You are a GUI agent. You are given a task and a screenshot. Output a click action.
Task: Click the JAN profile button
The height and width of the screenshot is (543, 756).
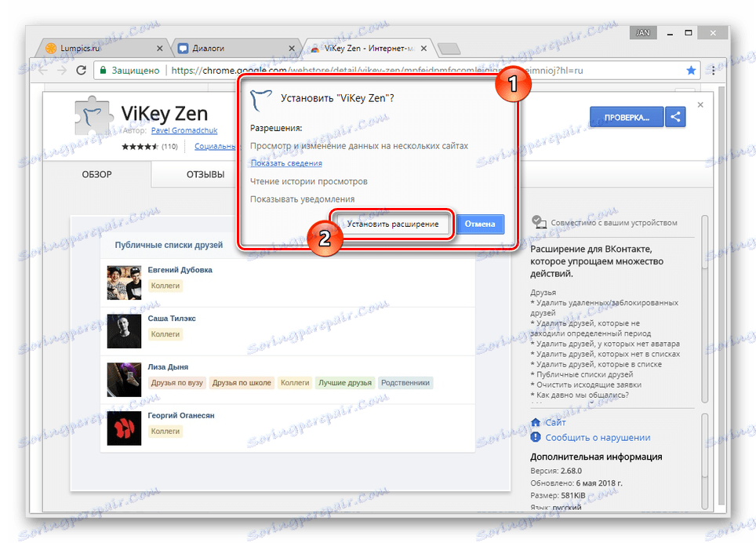tap(643, 33)
